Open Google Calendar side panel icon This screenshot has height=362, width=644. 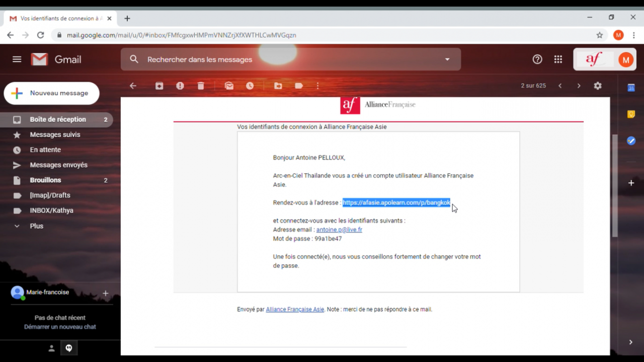(x=631, y=87)
